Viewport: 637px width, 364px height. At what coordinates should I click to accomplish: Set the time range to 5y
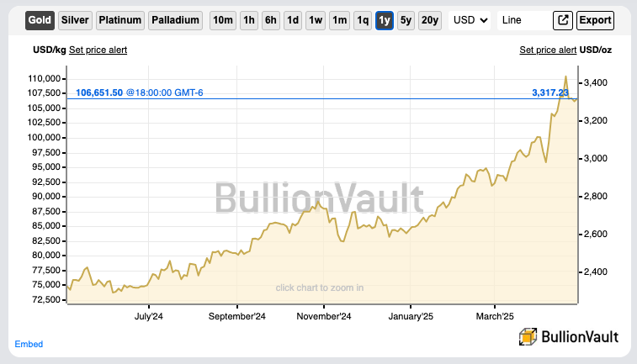[x=406, y=20]
